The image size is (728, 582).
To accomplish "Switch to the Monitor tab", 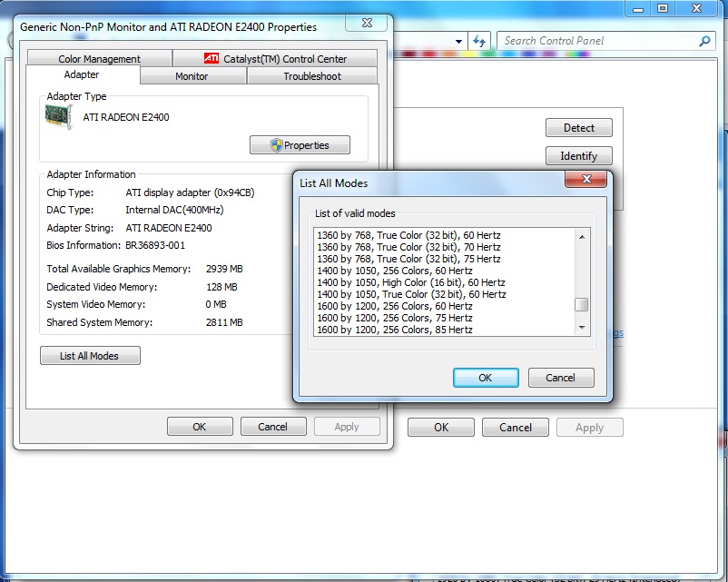I will pyautogui.click(x=192, y=76).
